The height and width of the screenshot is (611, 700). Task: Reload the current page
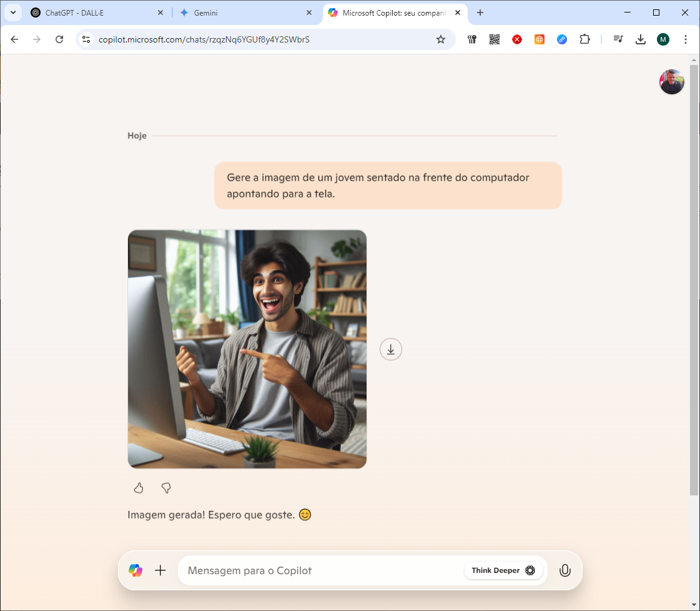click(59, 39)
